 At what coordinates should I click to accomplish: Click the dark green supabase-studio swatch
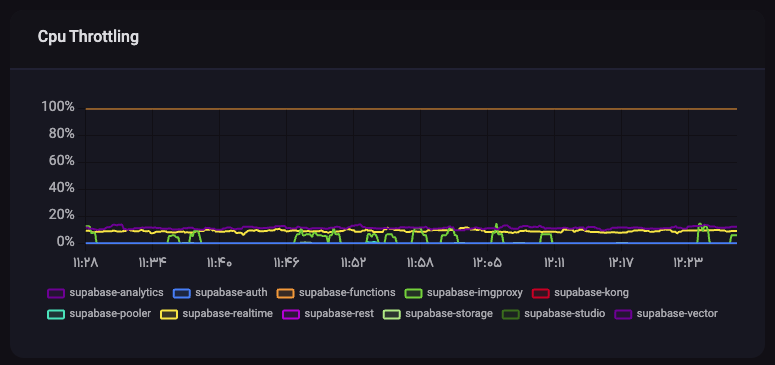pyautogui.click(x=511, y=314)
